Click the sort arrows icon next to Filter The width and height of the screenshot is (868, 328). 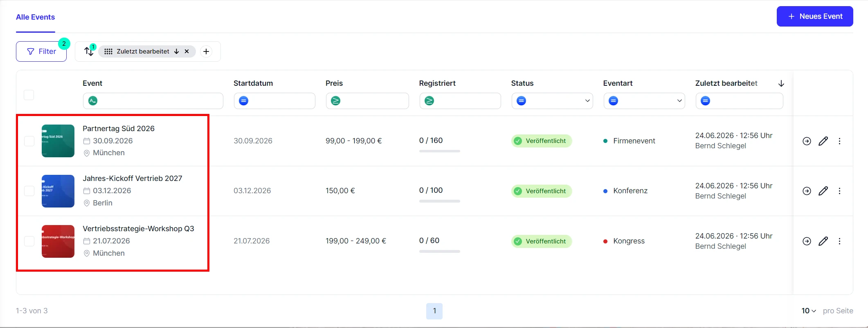(89, 51)
